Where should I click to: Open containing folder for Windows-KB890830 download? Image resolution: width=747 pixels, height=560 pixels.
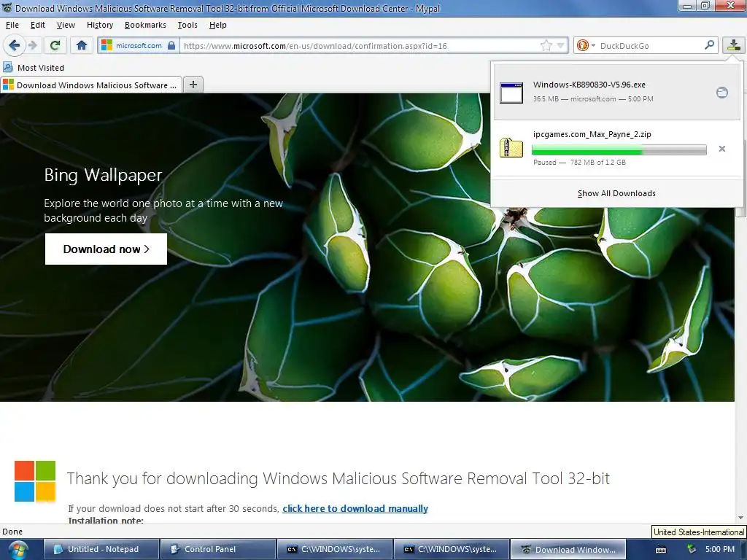[x=722, y=93]
